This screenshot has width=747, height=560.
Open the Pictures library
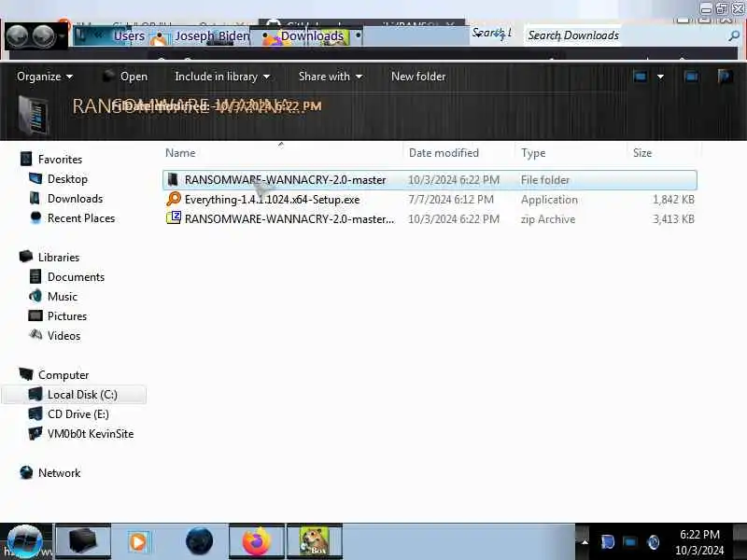[67, 315]
